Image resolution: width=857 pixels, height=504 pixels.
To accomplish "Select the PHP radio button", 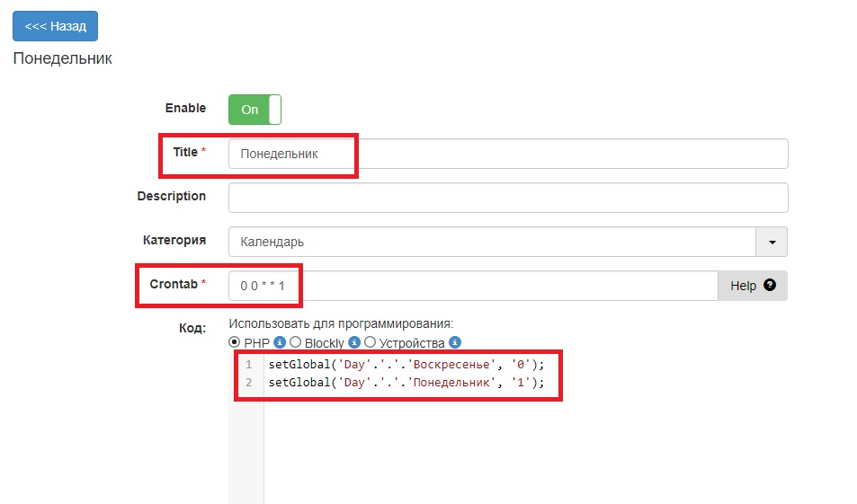I will (x=235, y=342).
